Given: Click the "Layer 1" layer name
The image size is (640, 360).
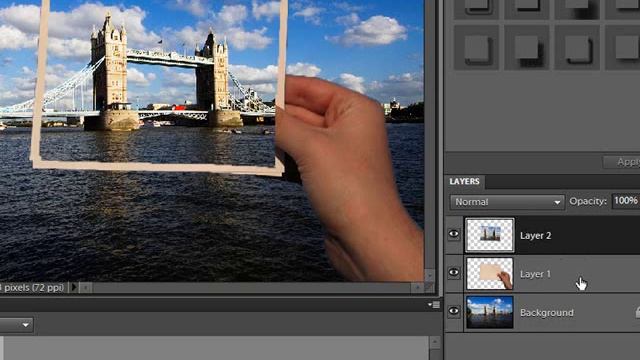Looking at the screenshot, I should tap(536, 274).
